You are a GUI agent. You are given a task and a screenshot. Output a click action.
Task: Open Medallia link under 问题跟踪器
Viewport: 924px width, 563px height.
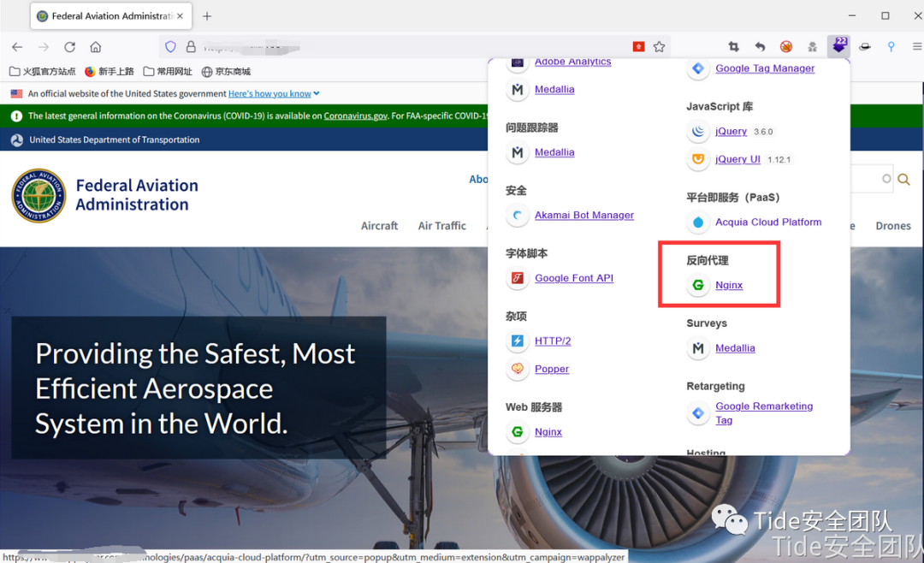tap(554, 152)
